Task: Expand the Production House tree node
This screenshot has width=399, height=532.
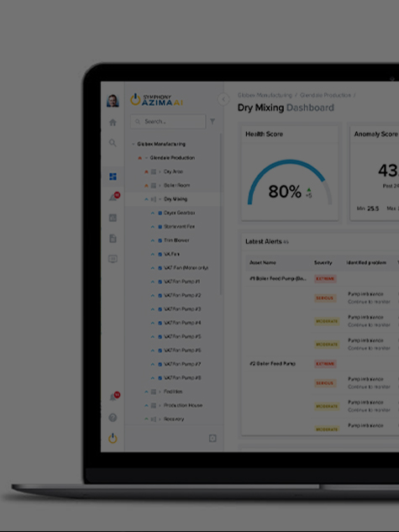Action: [x=160, y=405]
